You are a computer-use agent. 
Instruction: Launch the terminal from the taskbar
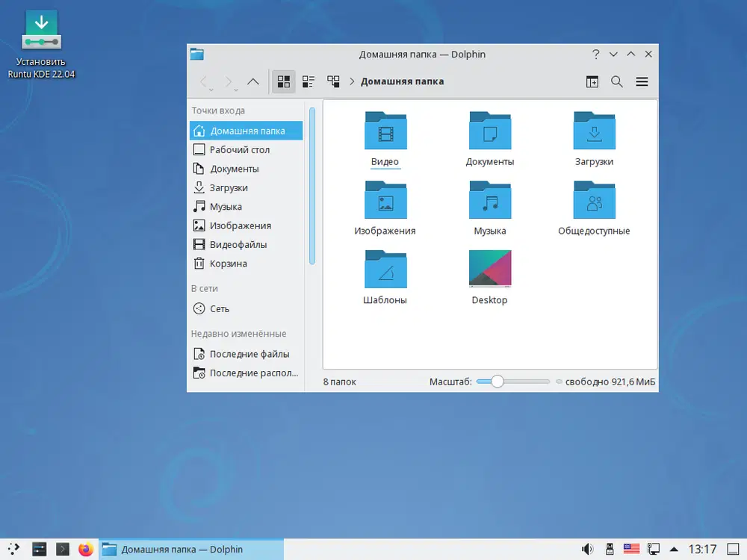[x=63, y=549]
